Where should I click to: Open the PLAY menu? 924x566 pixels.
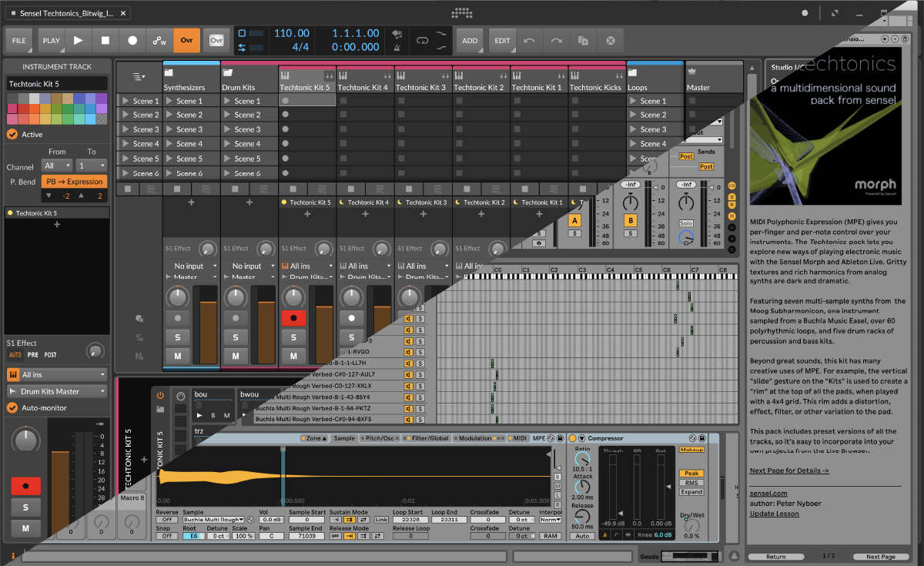51,41
